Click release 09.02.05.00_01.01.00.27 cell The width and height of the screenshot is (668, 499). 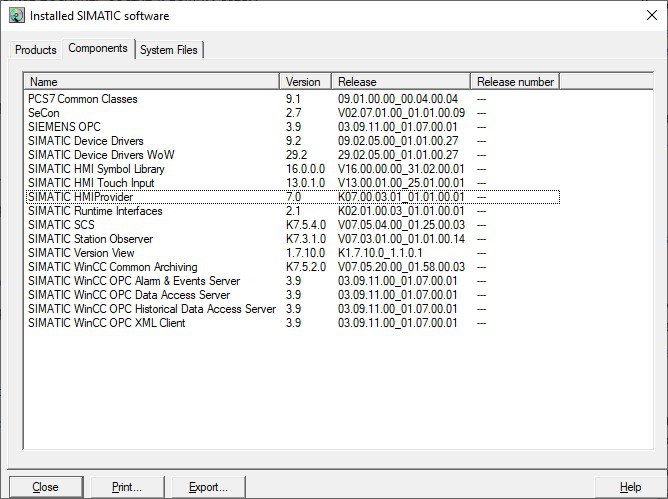point(398,141)
